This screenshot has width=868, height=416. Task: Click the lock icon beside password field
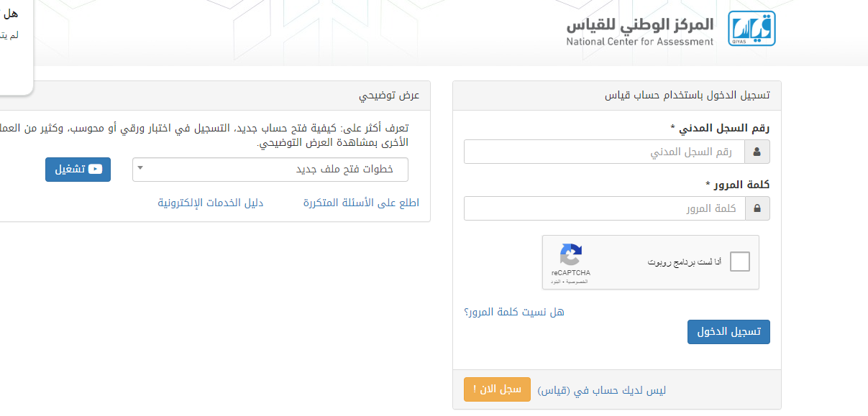[x=757, y=208]
